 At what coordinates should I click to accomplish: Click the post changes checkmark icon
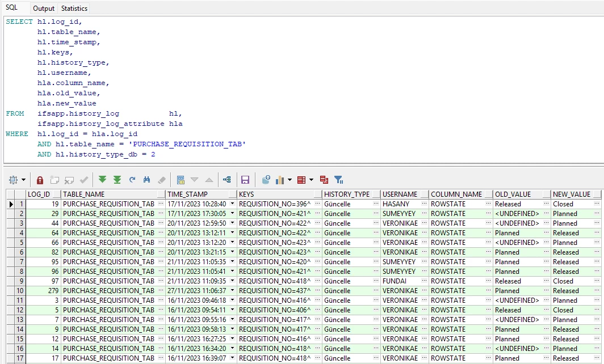84,180
